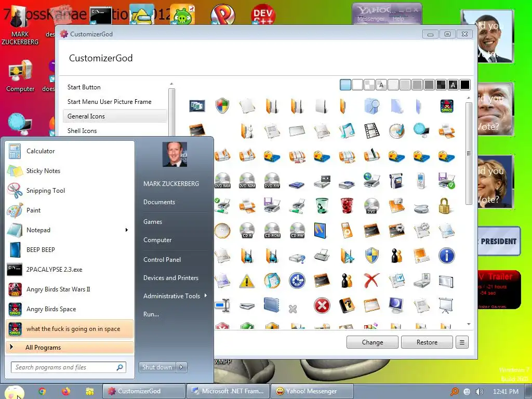Select the film strip video icon
The width and height of the screenshot is (532, 399).
371,131
